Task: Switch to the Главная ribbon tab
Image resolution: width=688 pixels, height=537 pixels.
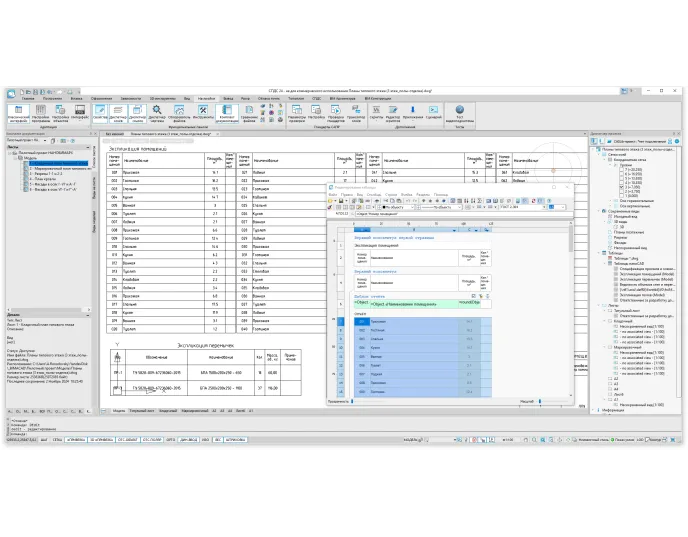Action: coord(28,99)
